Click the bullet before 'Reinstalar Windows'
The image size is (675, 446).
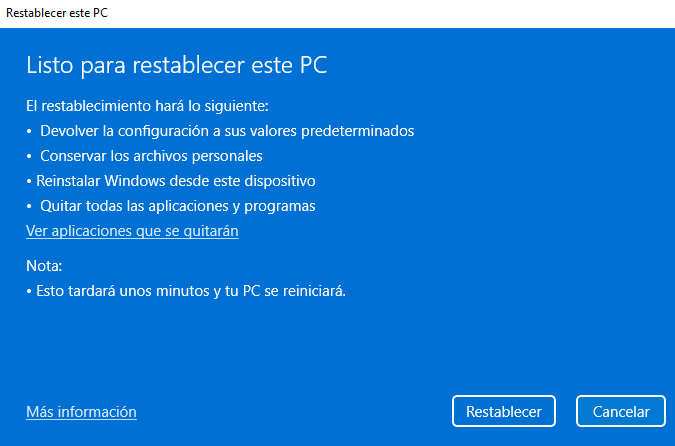point(29,181)
